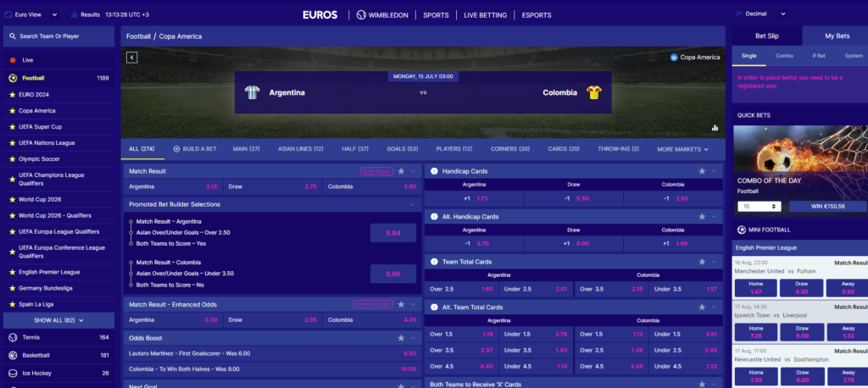Expand Show All (62) leagues
The height and width of the screenshot is (388, 868).
[58, 320]
